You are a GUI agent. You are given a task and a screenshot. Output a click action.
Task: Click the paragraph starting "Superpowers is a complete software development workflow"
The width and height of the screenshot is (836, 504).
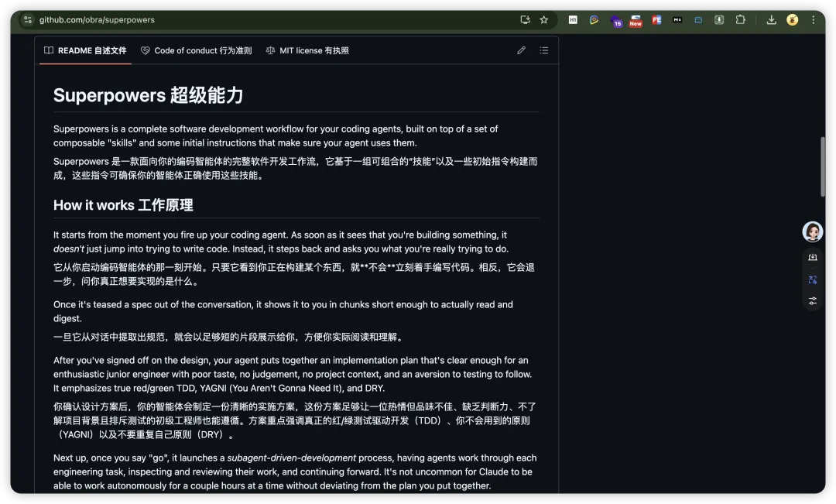[x=276, y=135]
